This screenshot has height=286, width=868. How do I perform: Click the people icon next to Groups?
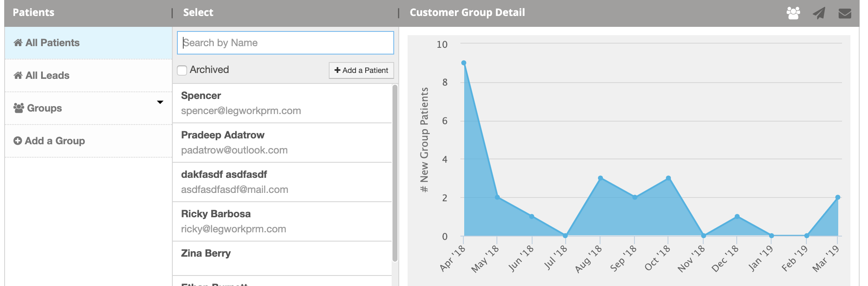tap(19, 108)
